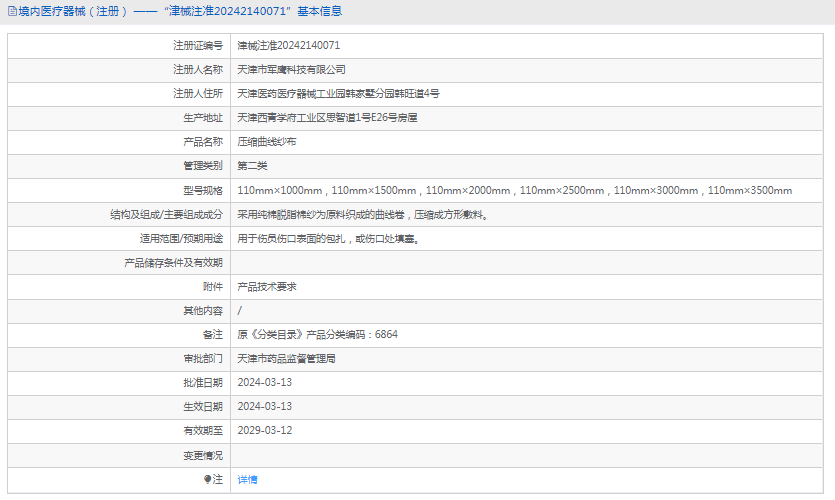
Task: Click the 其他内容 label
Action: point(203,310)
